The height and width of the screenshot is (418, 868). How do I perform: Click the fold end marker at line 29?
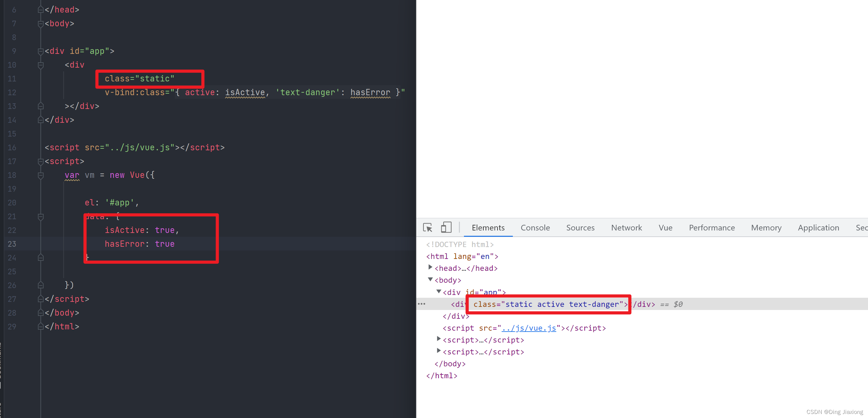pyautogui.click(x=40, y=327)
